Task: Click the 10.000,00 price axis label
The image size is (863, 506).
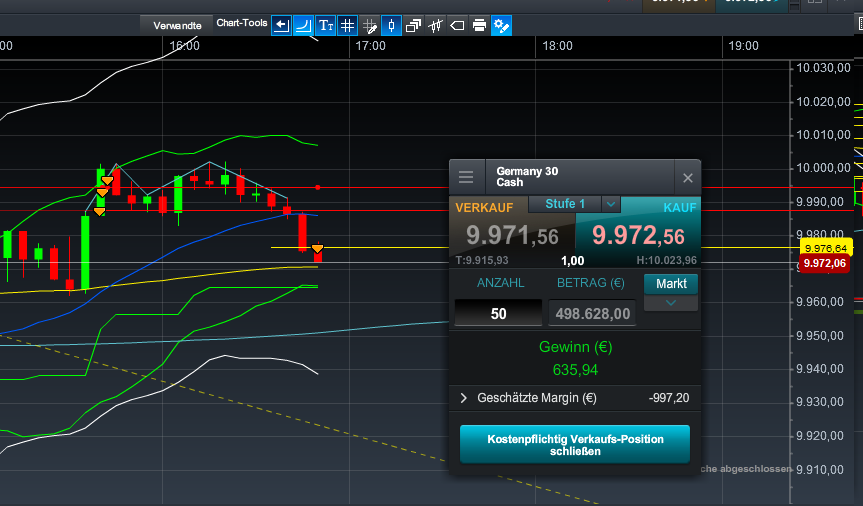Action: click(x=824, y=168)
